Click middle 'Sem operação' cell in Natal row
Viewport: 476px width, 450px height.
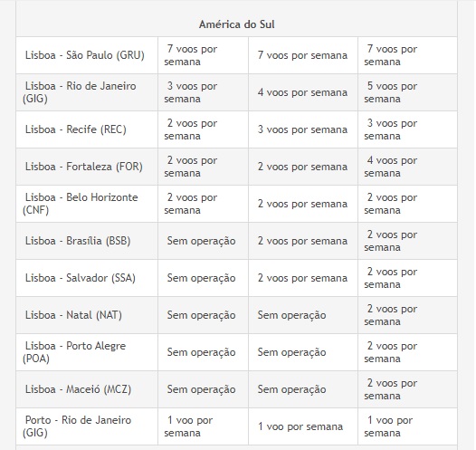[x=302, y=315]
